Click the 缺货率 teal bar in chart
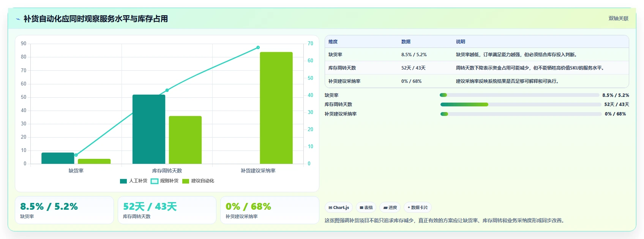644x239 pixels. click(x=58, y=158)
